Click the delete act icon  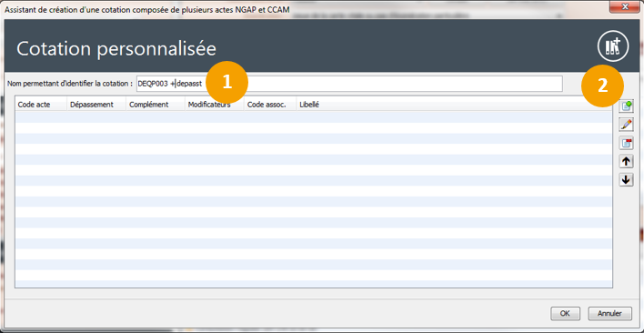click(626, 143)
